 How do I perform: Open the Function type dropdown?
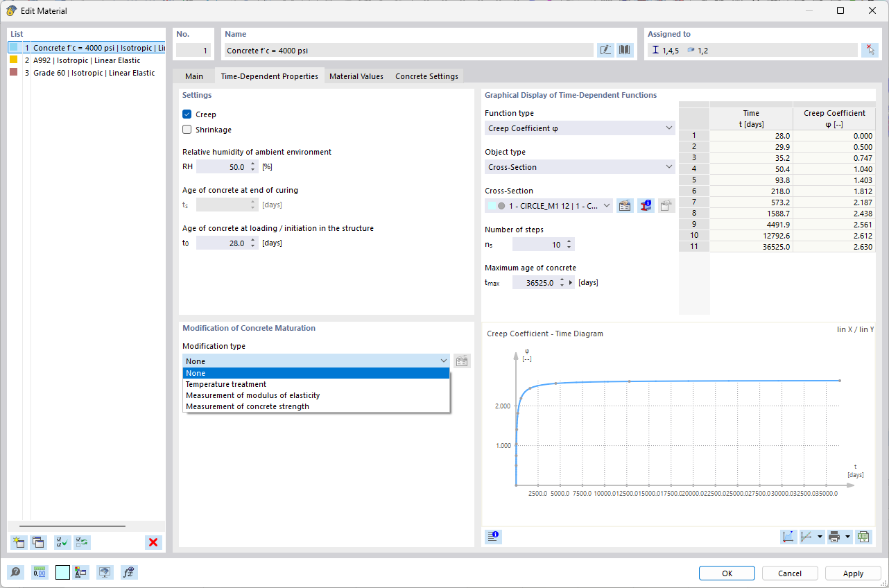pos(580,128)
